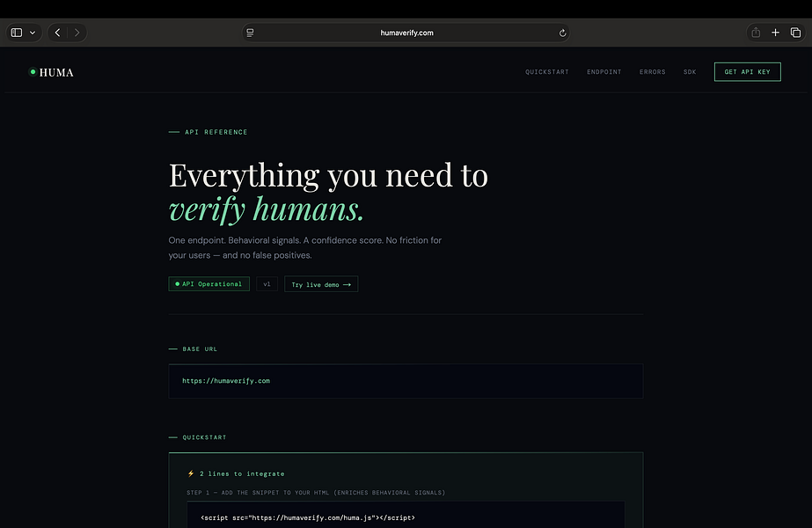Click the verify humans heading text
Screen dimensions: 812x528
coord(267,209)
